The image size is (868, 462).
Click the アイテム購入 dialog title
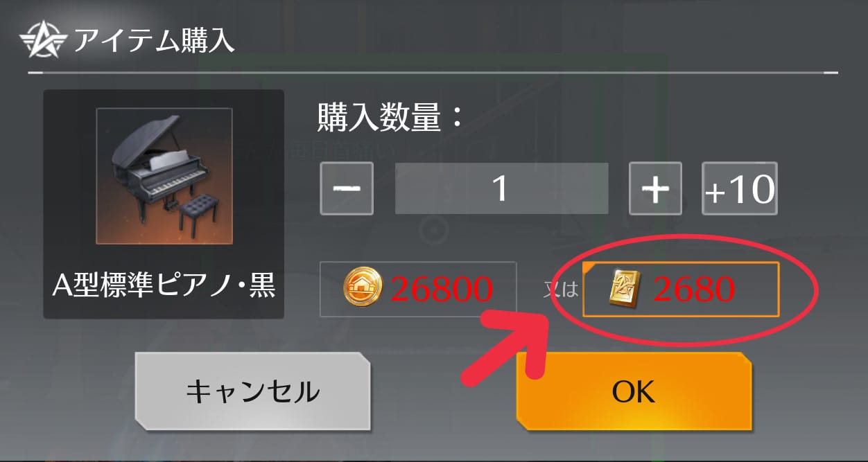point(155,41)
